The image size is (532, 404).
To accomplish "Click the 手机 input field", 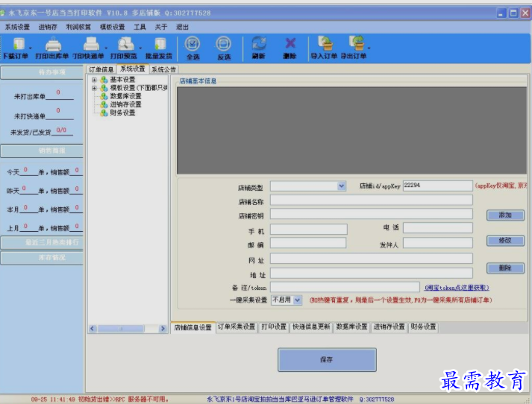I will click(x=308, y=229).
